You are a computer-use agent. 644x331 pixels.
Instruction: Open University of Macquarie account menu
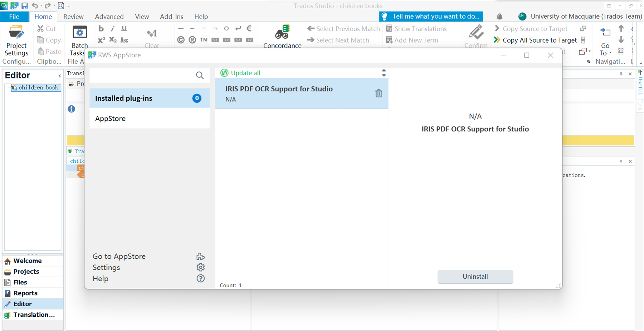580,16
